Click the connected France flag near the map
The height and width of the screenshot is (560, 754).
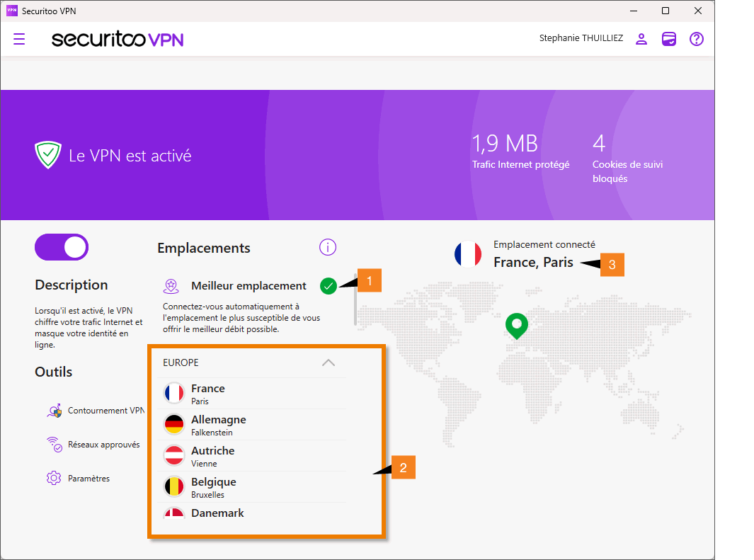[468, 253]
